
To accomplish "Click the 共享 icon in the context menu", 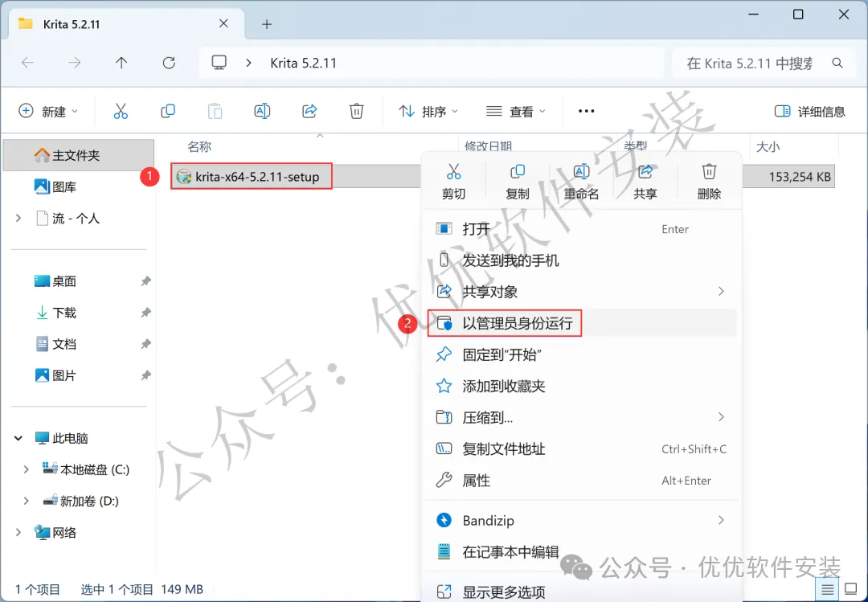I will (x=645, y=172).
